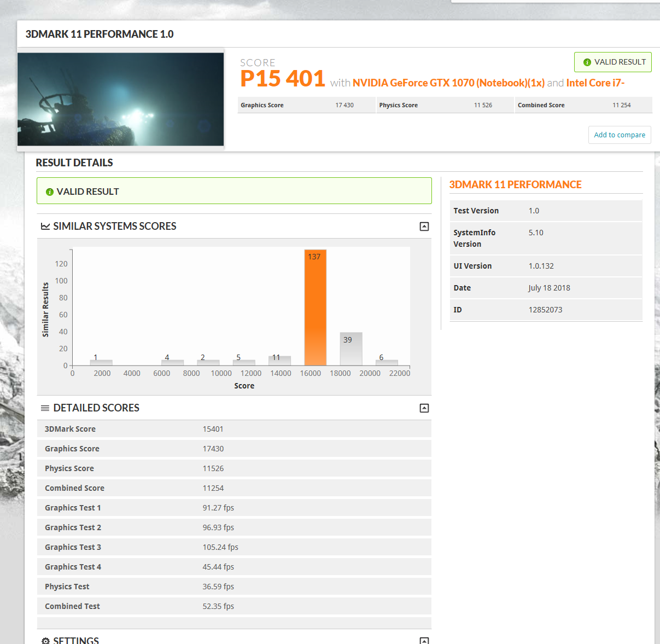This screenshot has width=660, height=644.
Task: Click the info icon on header VALID RESULT button
Action: pyautogui.click(x=587, y=62)
